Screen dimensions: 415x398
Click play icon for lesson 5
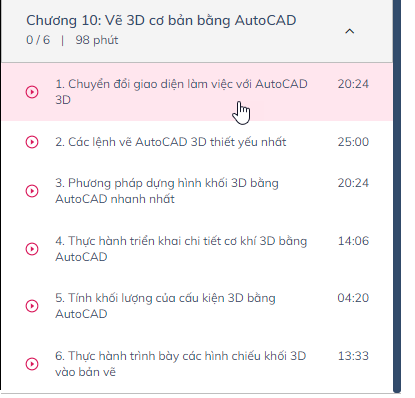tap(32, 306)
